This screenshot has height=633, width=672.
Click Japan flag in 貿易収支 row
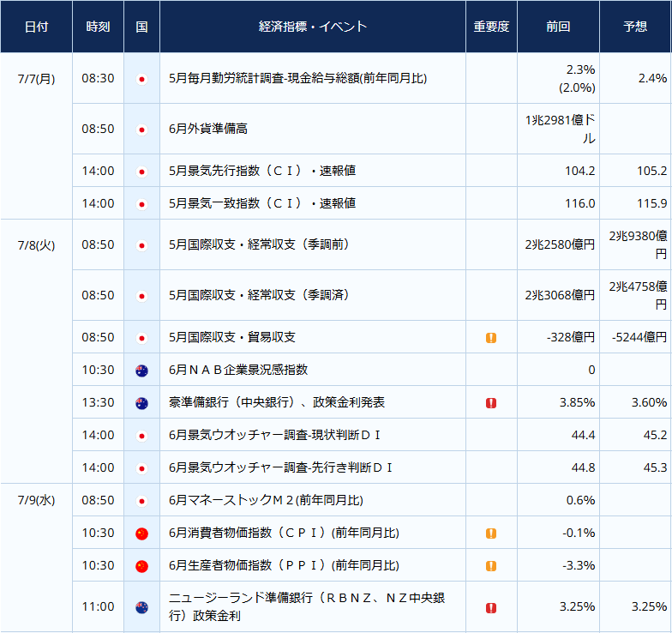point(142,338)
